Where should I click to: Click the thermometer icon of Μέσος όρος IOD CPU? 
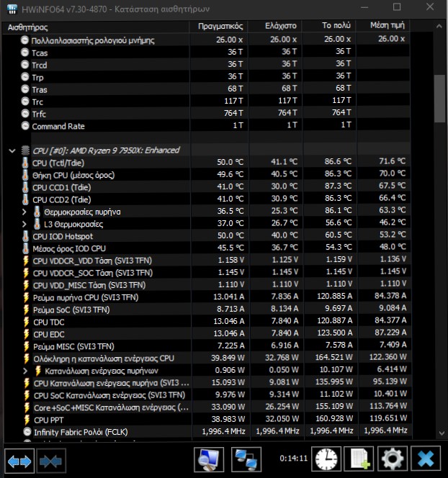click(26, 248)
